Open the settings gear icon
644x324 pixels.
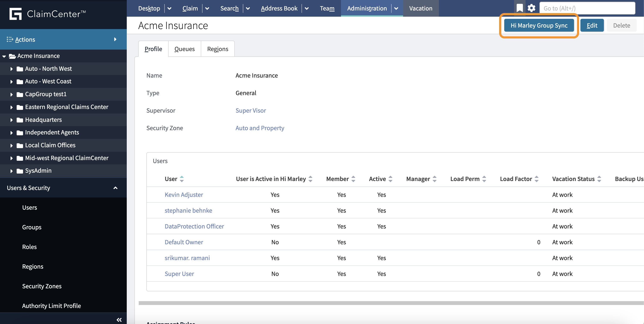point(532,8)
